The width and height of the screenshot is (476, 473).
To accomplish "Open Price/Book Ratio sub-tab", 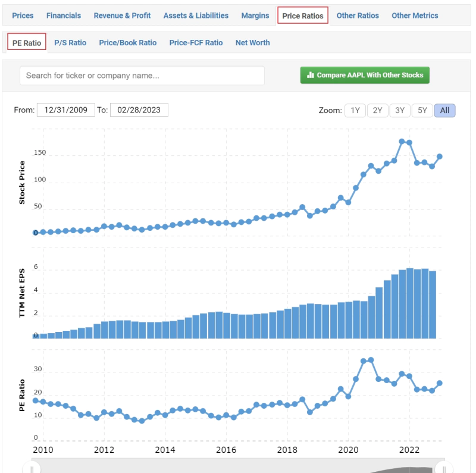I will click(x=127, y=42).
